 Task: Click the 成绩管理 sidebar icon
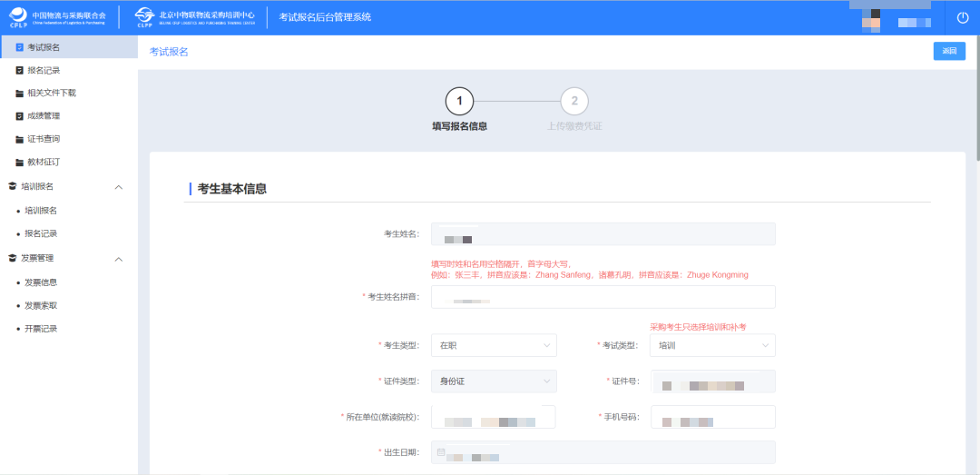tap(19, 116)
